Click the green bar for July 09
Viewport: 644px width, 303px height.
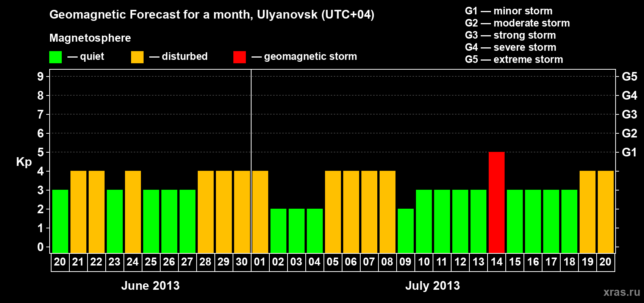tap(406, 231)
